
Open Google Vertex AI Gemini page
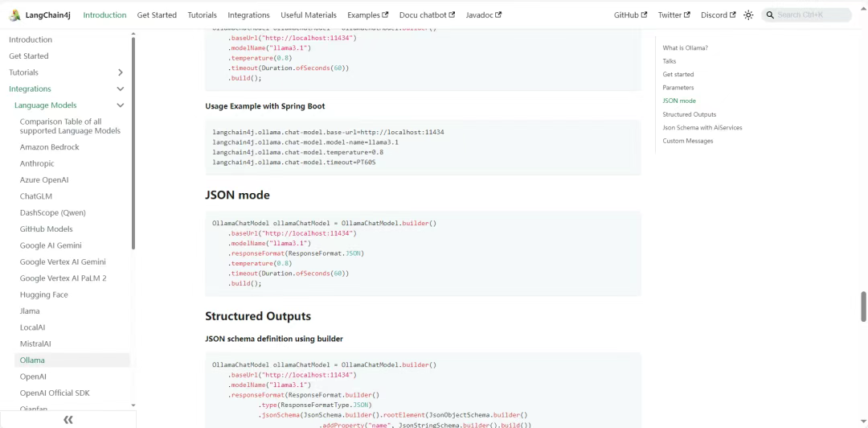[63, 261]
